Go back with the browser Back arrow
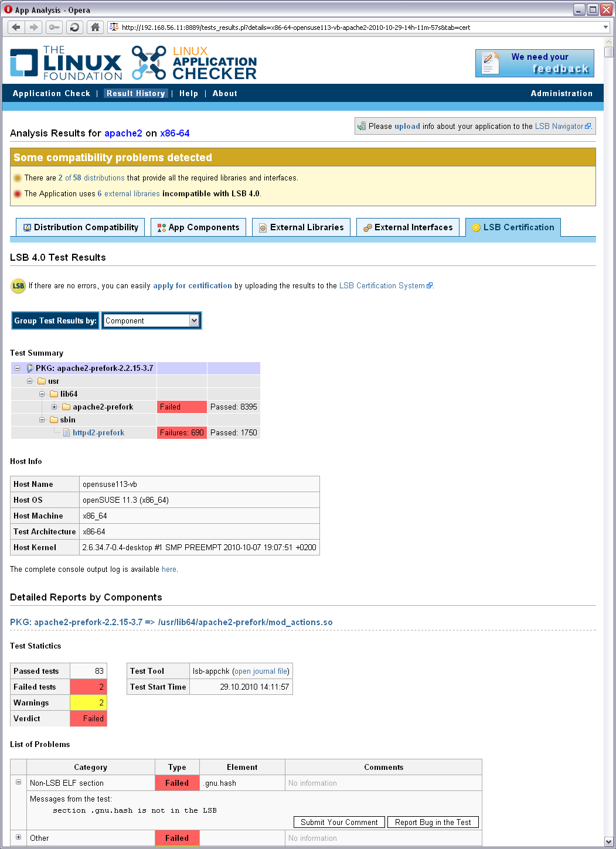Screen dimensions: 616x849 point(16,27)
